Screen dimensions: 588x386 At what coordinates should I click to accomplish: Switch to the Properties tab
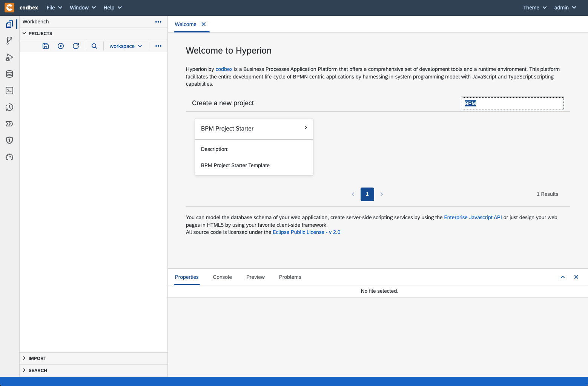tap(187, 277)
